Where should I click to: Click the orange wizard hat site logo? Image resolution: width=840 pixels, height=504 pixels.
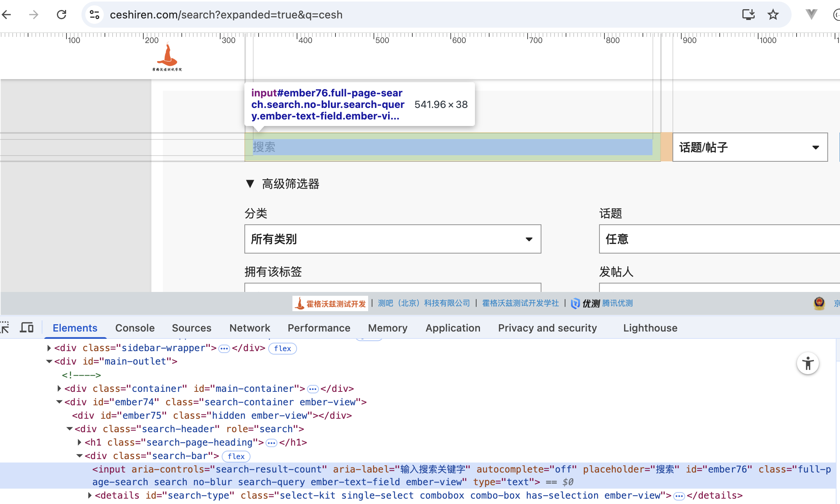[x=167, y=58]
